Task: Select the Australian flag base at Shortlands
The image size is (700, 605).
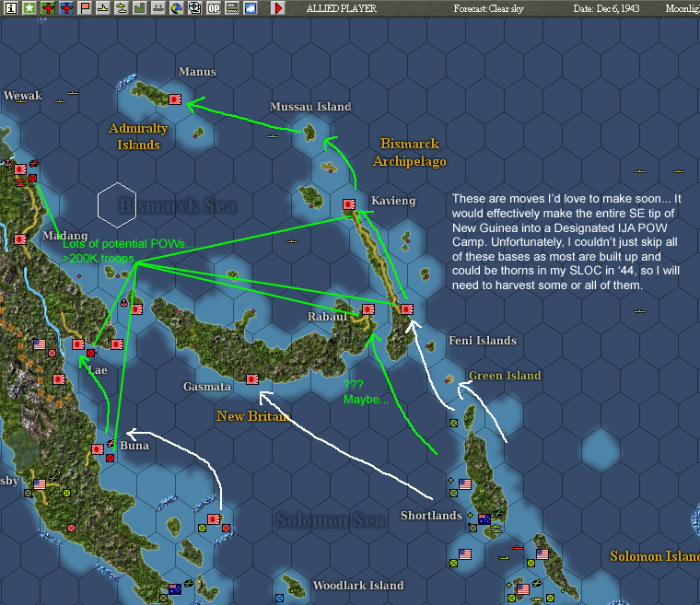Action: (484, 519)
